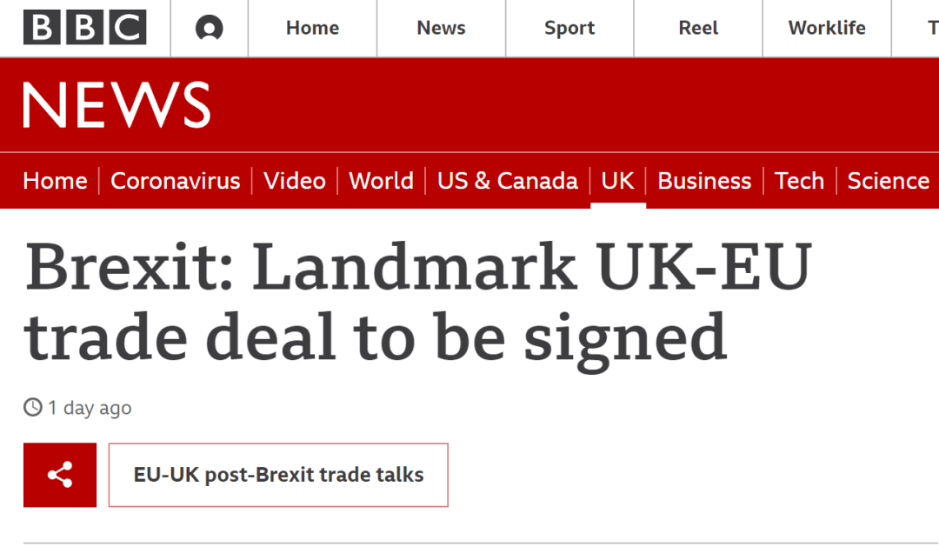
Task: Select the UK news tab
Action: 618,181
